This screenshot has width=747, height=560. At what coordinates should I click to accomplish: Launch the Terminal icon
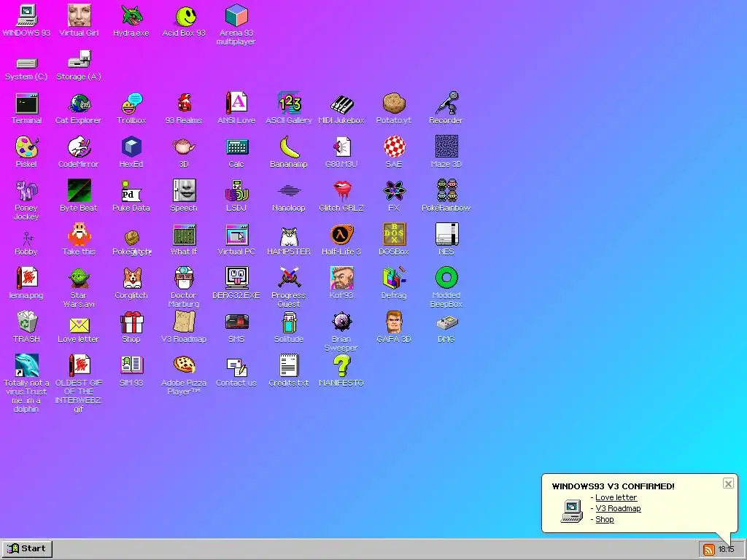tap(27, 104)
